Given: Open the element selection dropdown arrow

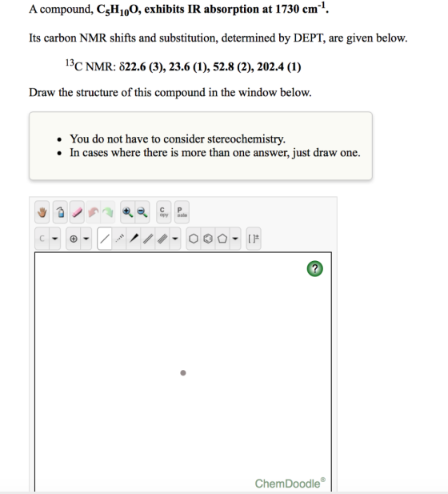Looking at the screenshot, I should [x=54, y=239].
